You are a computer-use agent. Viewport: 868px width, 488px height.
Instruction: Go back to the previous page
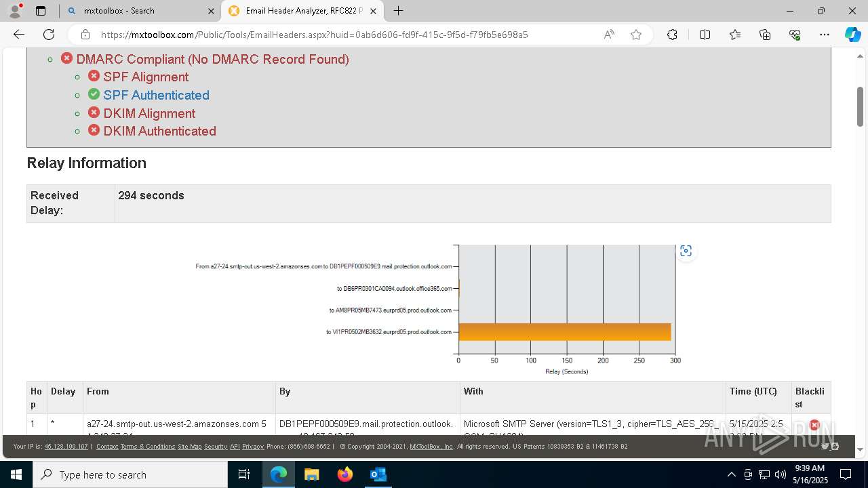click(x=19, y=35)
